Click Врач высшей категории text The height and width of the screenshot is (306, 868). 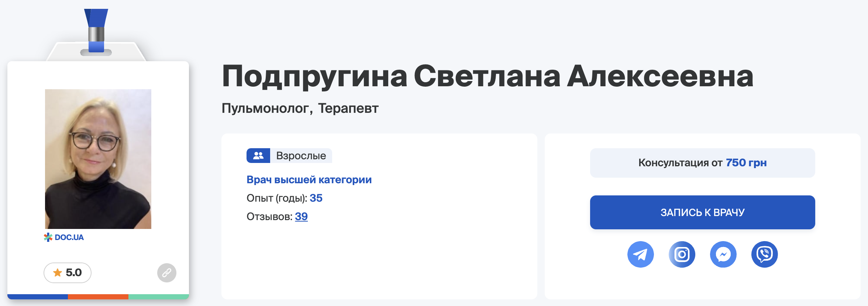tap(309, 180)
